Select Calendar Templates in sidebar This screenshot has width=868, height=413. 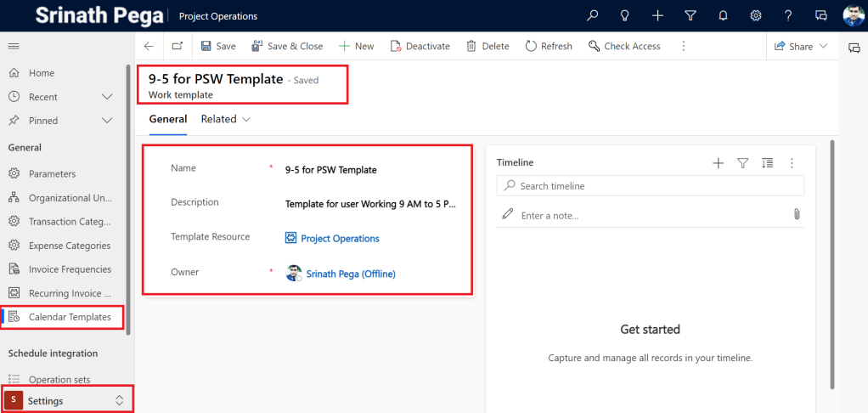(69, 317)
